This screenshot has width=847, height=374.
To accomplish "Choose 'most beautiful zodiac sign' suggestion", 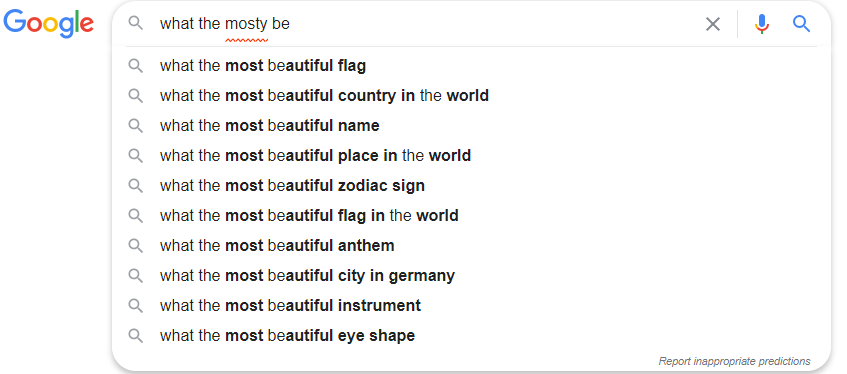I will (x=471, y=186).
